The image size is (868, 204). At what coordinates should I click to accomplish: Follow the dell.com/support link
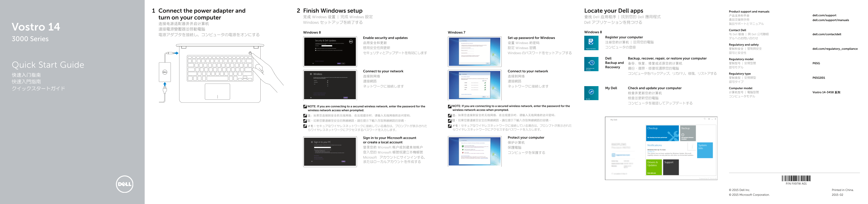click(824, 15)
